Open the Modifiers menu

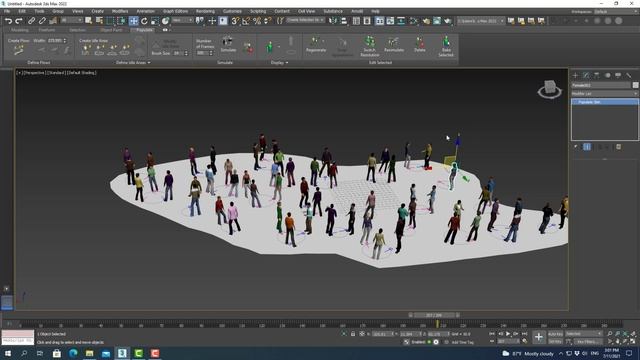120,11
